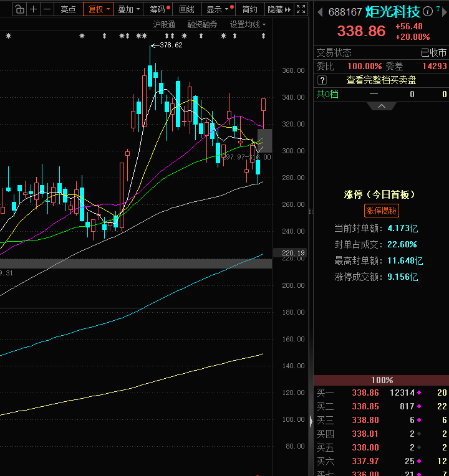Viewport: 449px width, 476px height.
Task: Open the chart in fullscreen mode
Action: [x=301, y=9]
